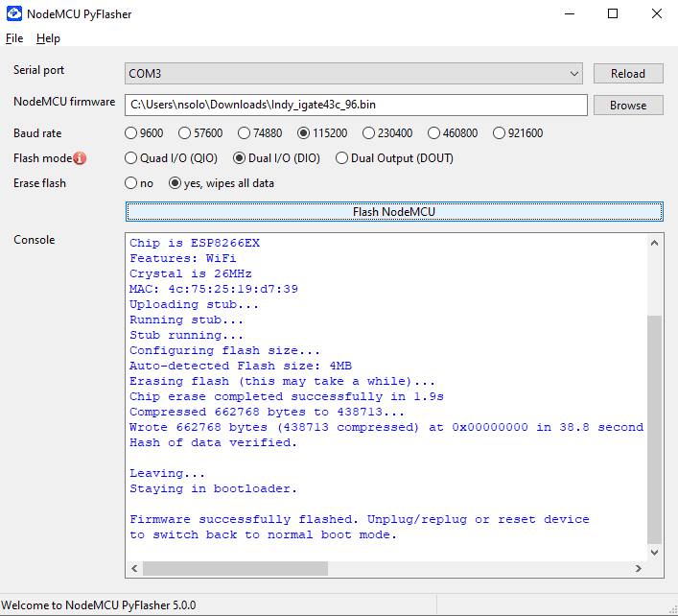
Task: Click the NodeMCU PyFlasher title bar icon
Action: pos(14,13)
